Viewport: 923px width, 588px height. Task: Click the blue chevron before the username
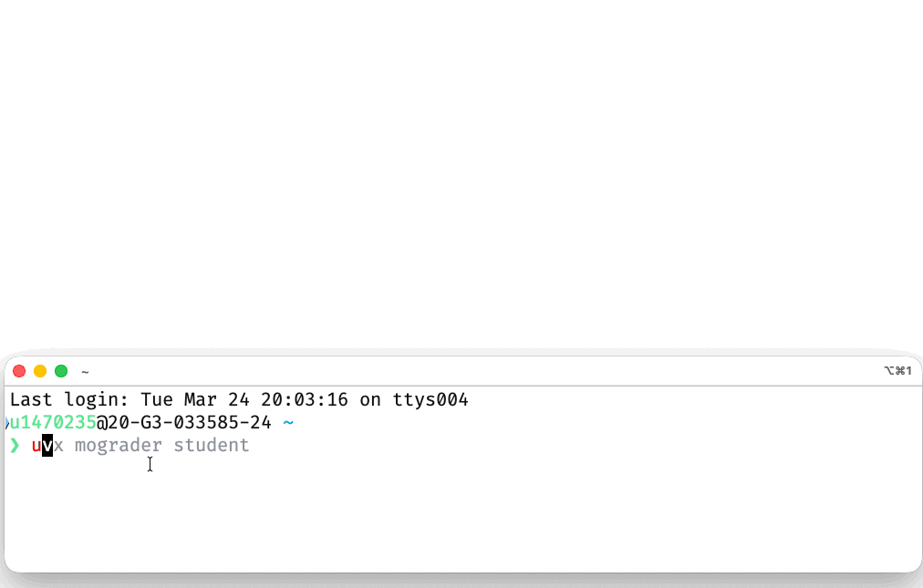pos(7,422)
